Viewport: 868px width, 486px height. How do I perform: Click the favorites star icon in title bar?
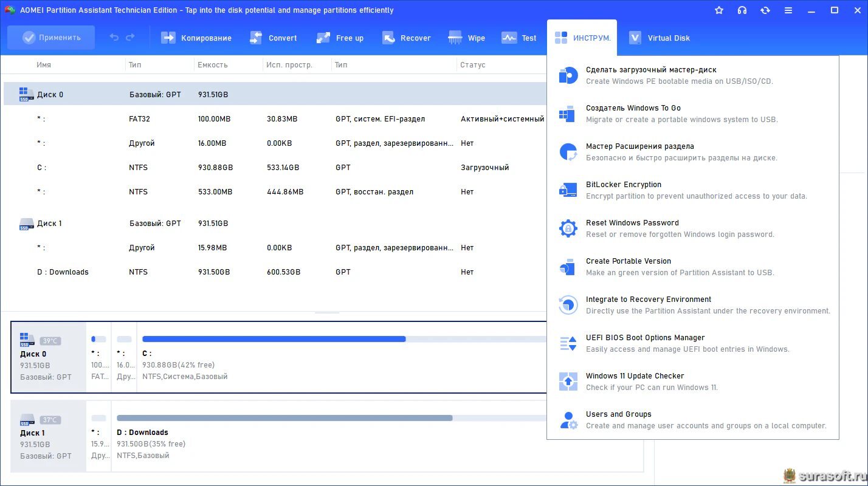(x=719, y=10)
